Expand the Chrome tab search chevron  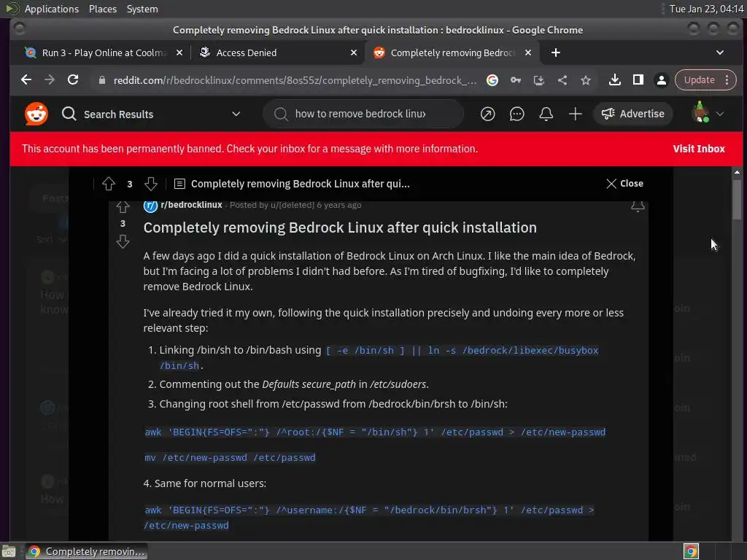coord(720,52)
